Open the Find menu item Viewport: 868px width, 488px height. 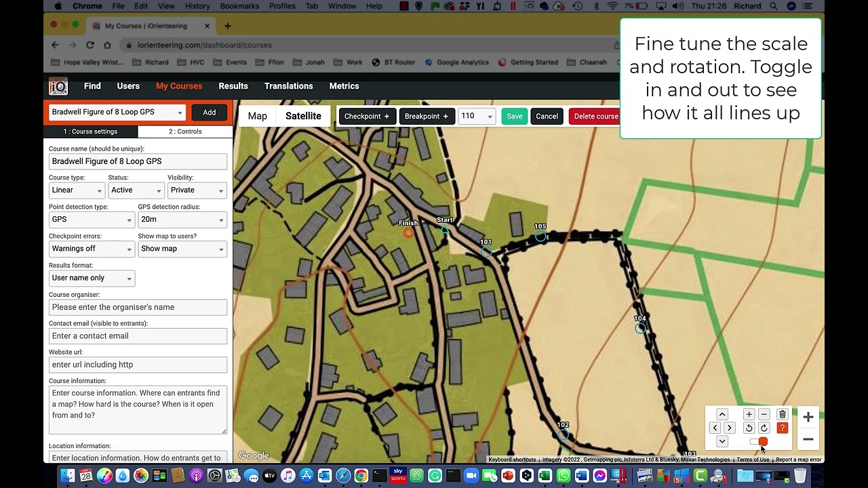click(92, 86)
